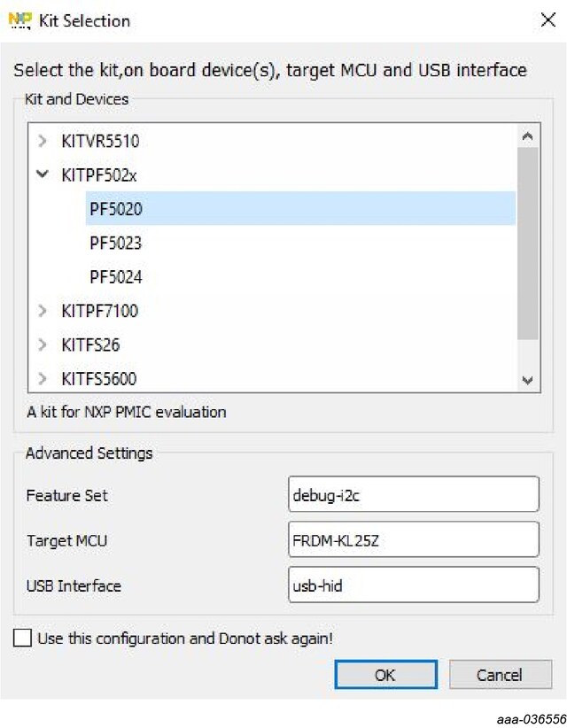The image size is (567, 728).
Task: Expand the KITFS26 kit node
Action: [x=42, y=345]
